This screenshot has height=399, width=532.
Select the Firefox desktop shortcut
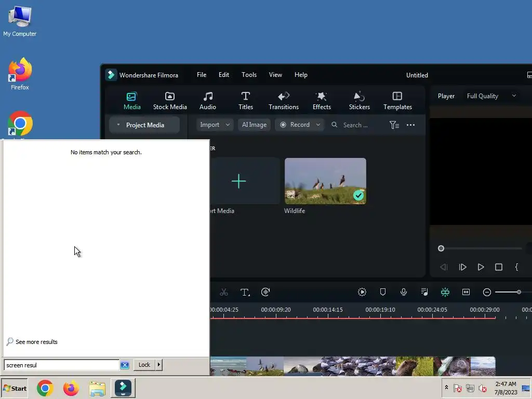pyautogui.click(x=20, y=74)
